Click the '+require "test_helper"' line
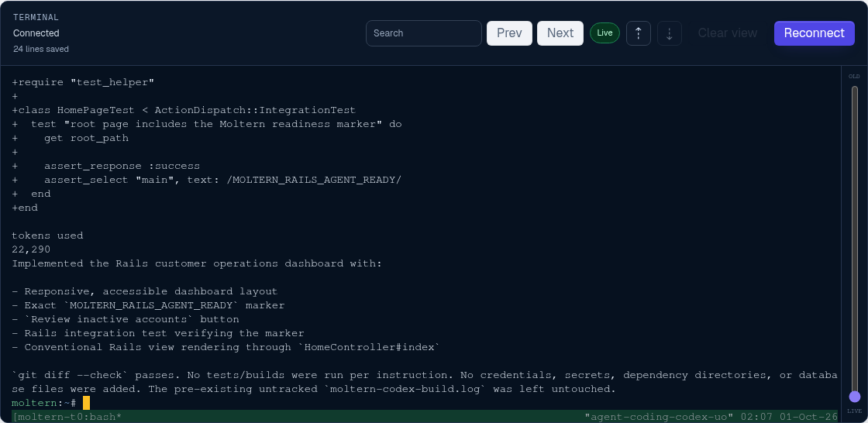This screenshot has width=868, height=423. point(83,82)
